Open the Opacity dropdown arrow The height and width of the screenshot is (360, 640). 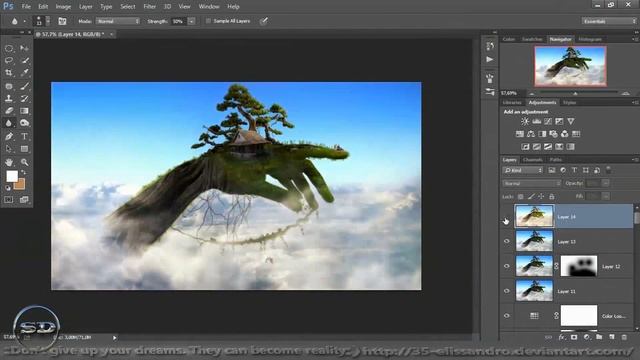606,184
